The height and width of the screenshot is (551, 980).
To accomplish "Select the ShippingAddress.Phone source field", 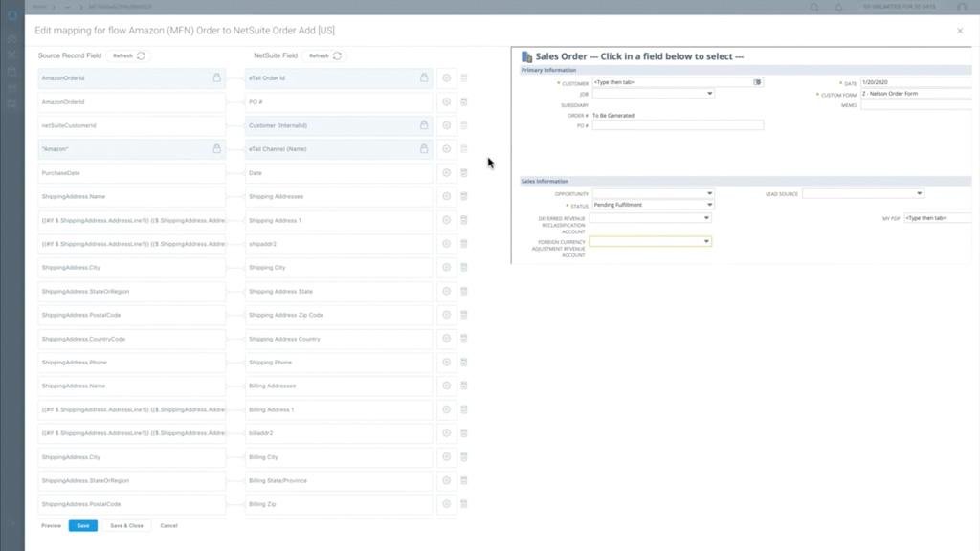I will click(x=131, y=363).
